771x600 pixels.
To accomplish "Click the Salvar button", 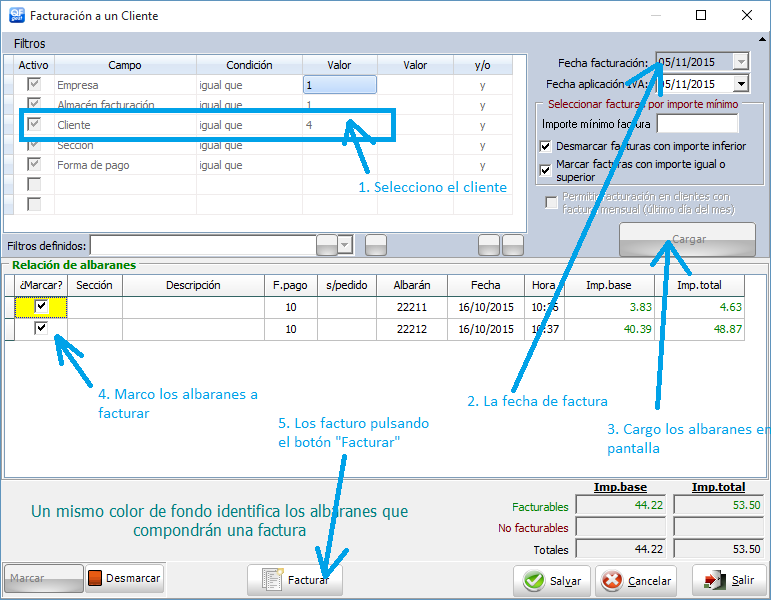I will (553, 581).
